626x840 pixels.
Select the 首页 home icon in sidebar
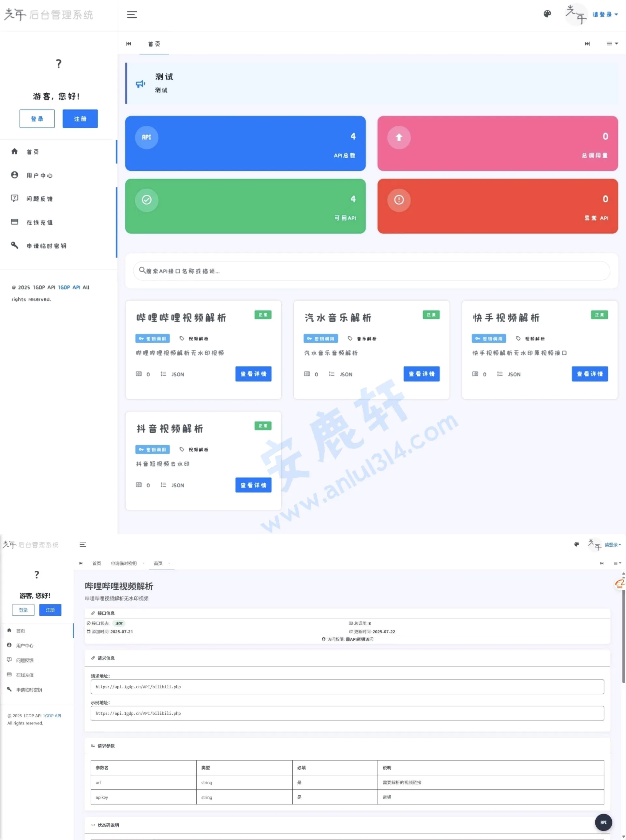[x=14, y=151]
